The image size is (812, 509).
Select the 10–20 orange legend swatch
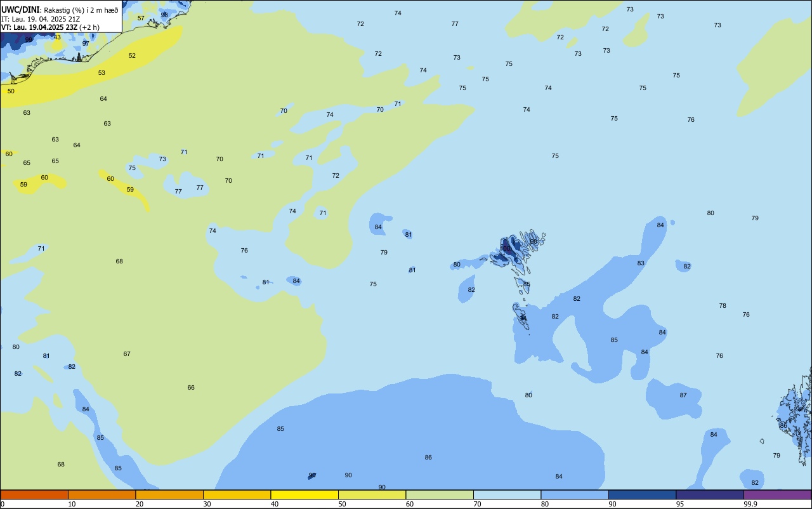pyautogui.click(x=101, y=494)
